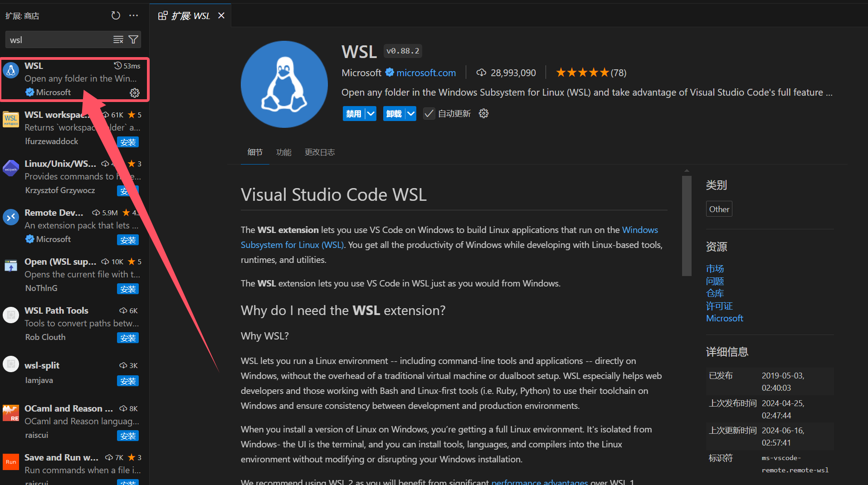868x485 pixels.
Task: Click the Rob Clouth publisher name
Action: (45, 337)
